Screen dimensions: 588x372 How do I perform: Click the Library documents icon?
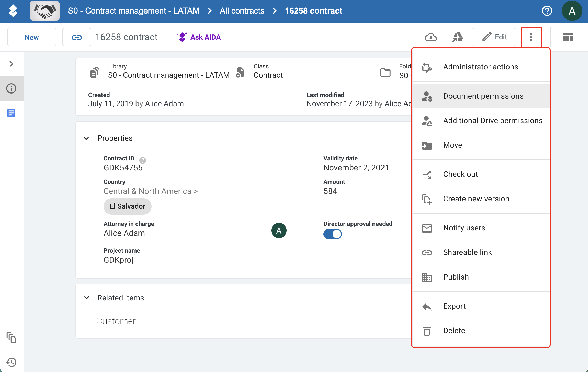pyautogui.click(x=95, y=72)
